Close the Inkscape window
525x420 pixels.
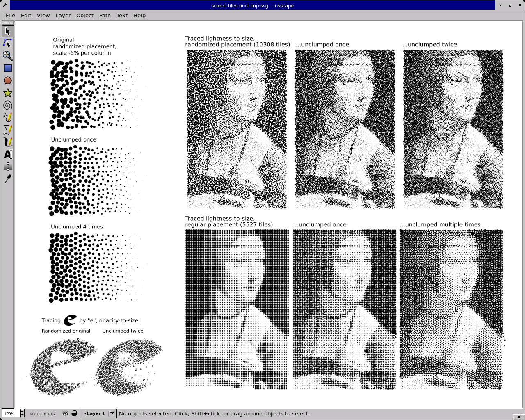(519, 5)
